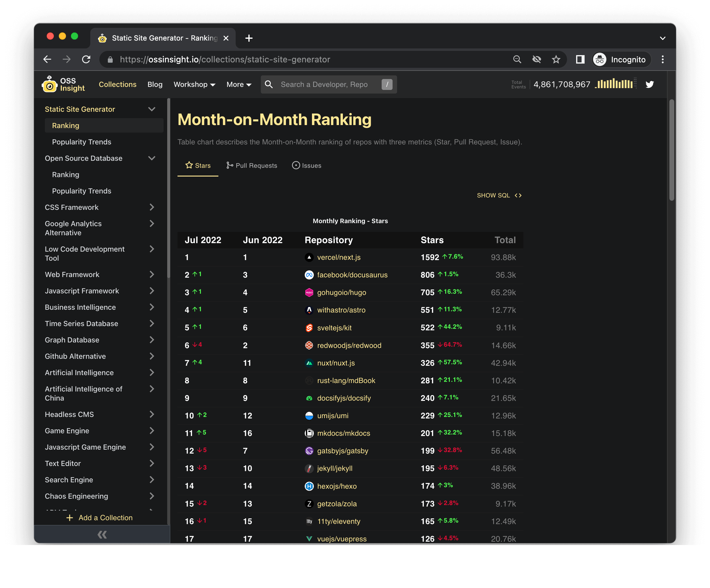Click the withastro/astro logo icon
Image resolution: width=710 pixels, height=588 pixels.
[309, 310]
